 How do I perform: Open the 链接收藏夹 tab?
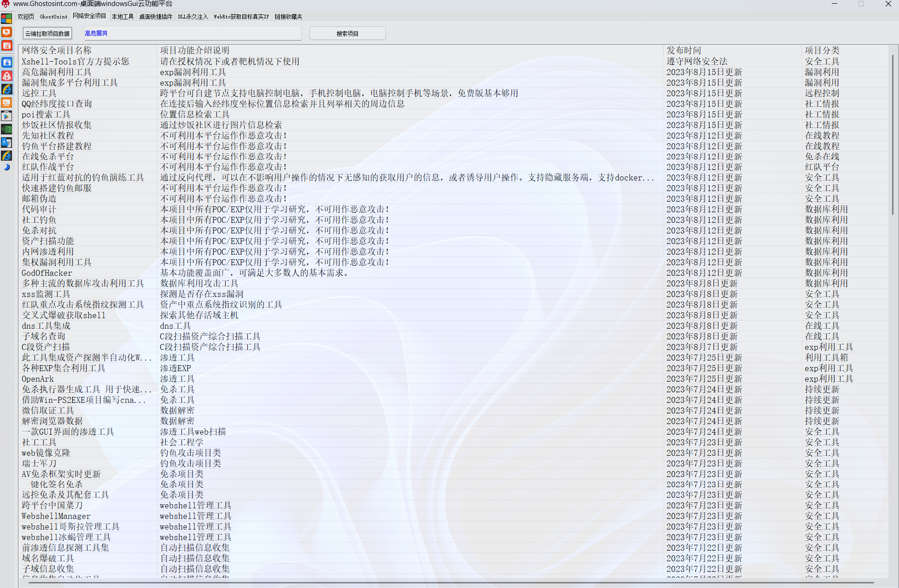click(x=288, y=17)
